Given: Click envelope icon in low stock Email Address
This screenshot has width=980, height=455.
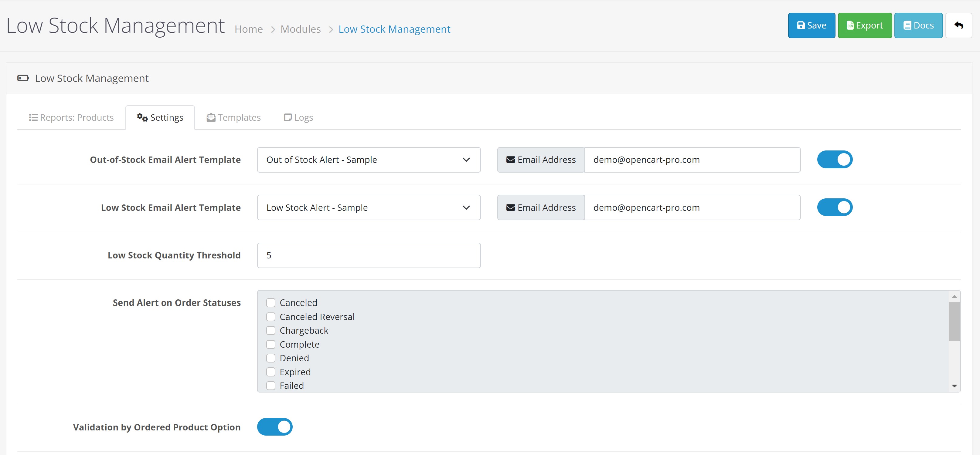Looking at the screenshot, I should (x=511, y=207).
